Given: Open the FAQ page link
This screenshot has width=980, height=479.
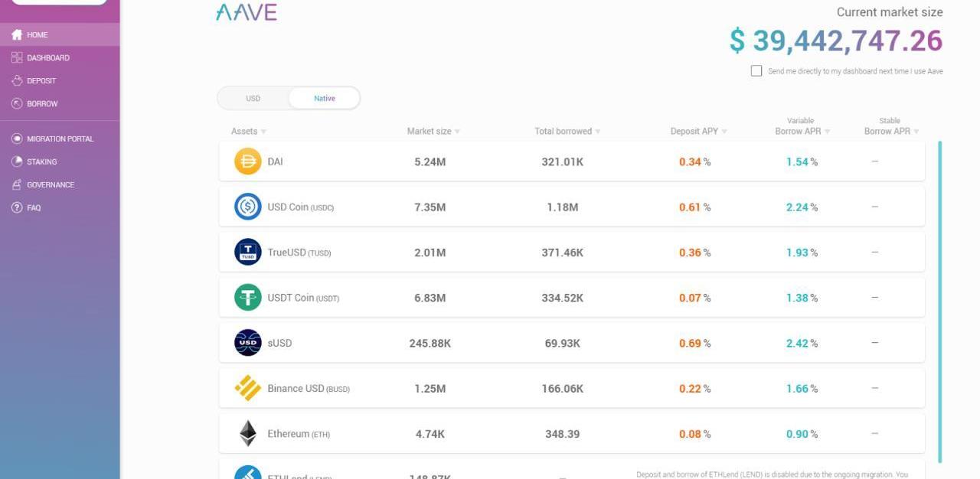Looking at the screenshot, I should [34, 207].
